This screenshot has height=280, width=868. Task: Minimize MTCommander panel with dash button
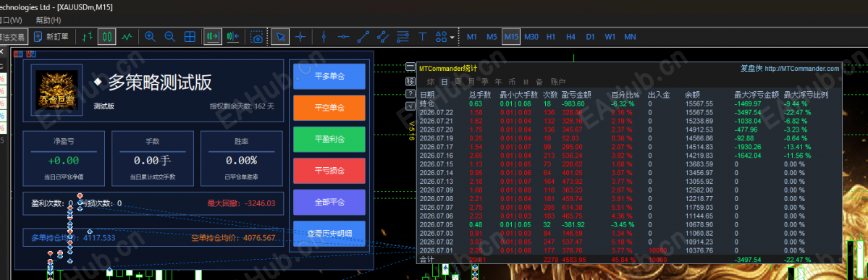[410, 67]
